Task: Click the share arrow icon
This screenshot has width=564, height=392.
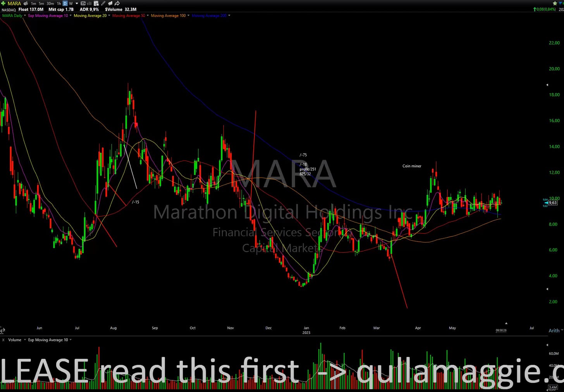Action: click(x=117, y=3)
